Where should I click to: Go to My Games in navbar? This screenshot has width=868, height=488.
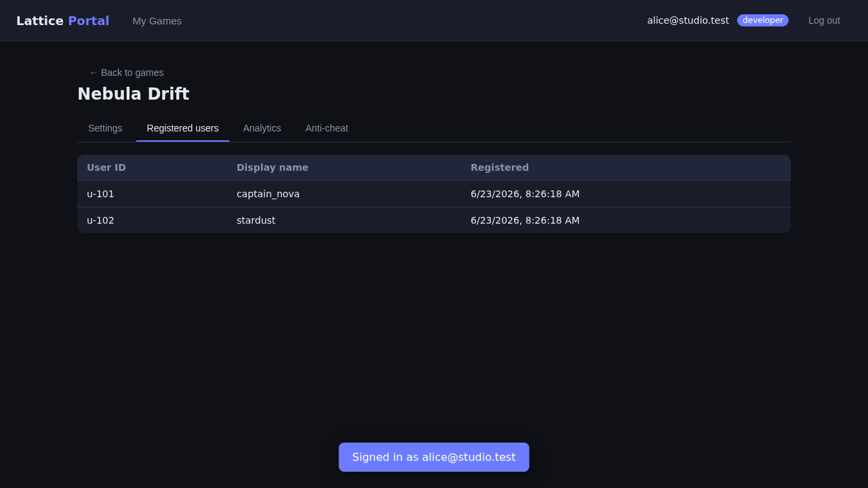pos(157,20)
